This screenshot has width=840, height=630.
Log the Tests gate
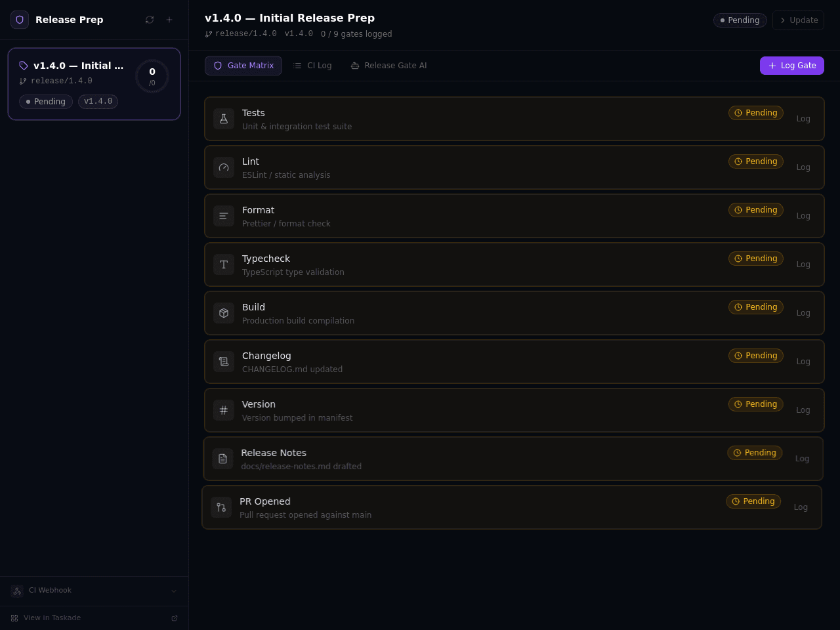(x=803, y=119)
